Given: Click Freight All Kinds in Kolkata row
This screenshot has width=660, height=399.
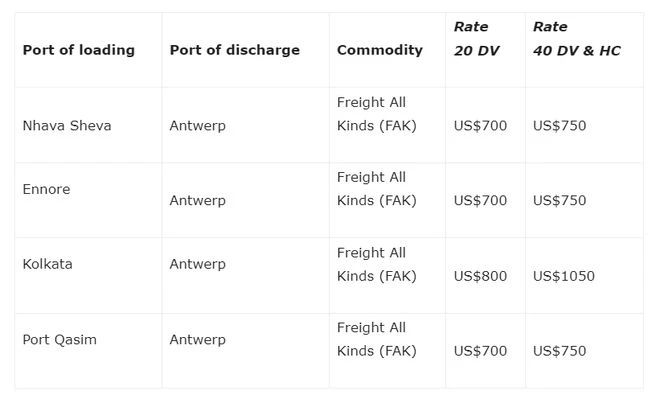Looking at the screenshot, I should click(x=377, y=264).
